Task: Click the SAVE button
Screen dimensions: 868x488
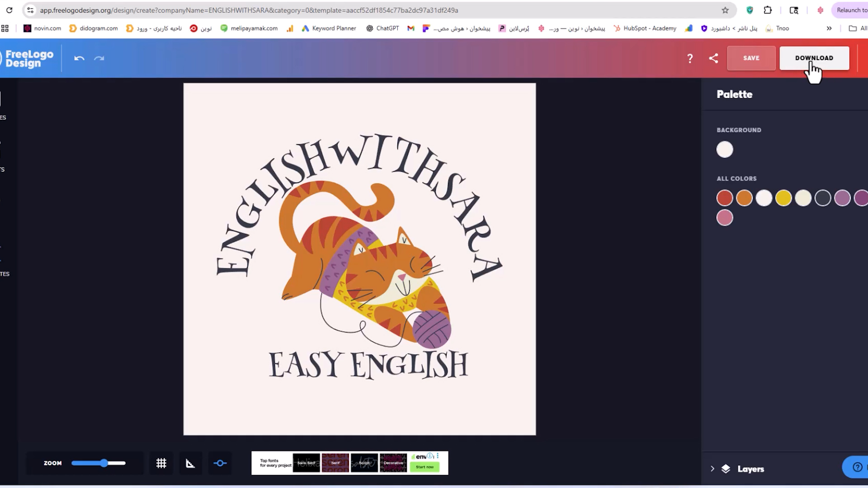Action: pos(751,58)
